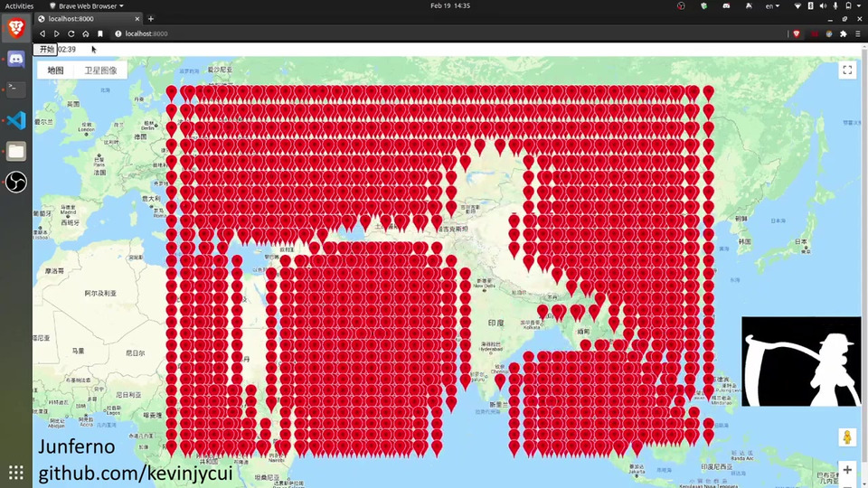
Task: Open Brave Shields lion icon in toolbar
Action: 797,33
